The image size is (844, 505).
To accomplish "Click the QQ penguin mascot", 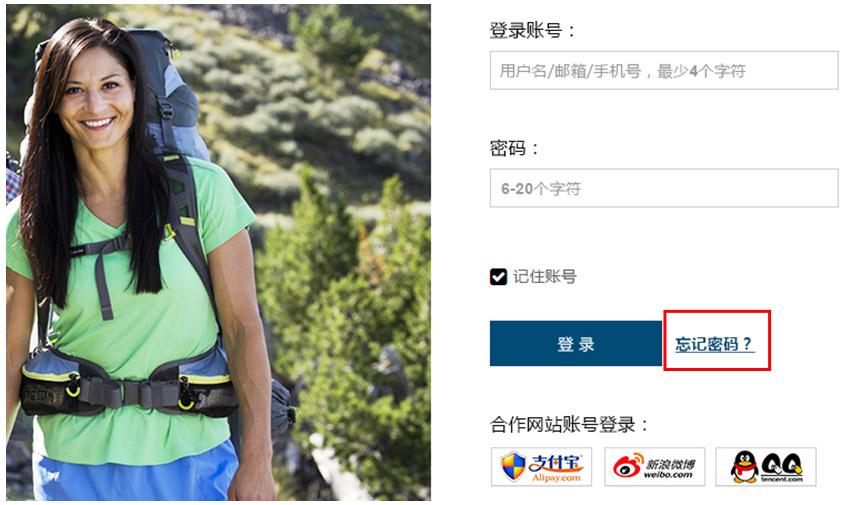I will [x=744, y=466].
